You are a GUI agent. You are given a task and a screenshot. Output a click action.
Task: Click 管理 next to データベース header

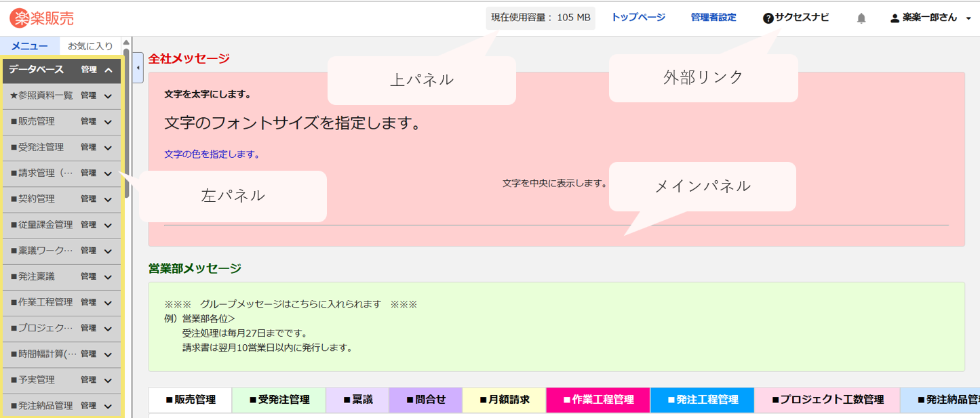tap(89, 70)
